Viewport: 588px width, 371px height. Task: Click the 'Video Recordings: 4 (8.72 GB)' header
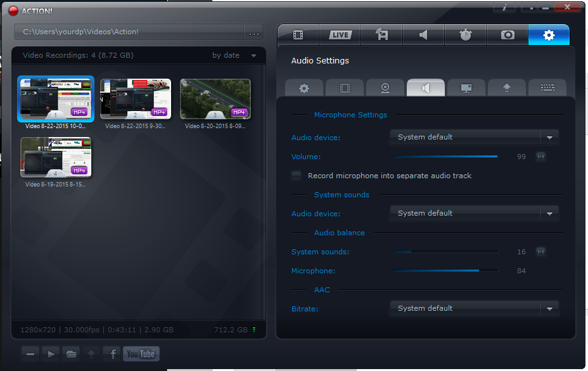point(78,55)
